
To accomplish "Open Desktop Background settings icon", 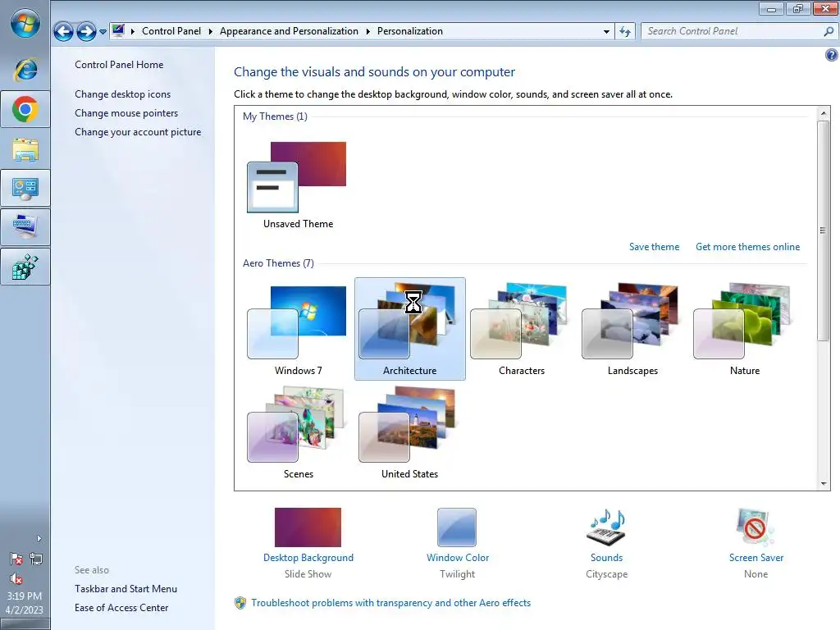I will [x=308, y=527].
